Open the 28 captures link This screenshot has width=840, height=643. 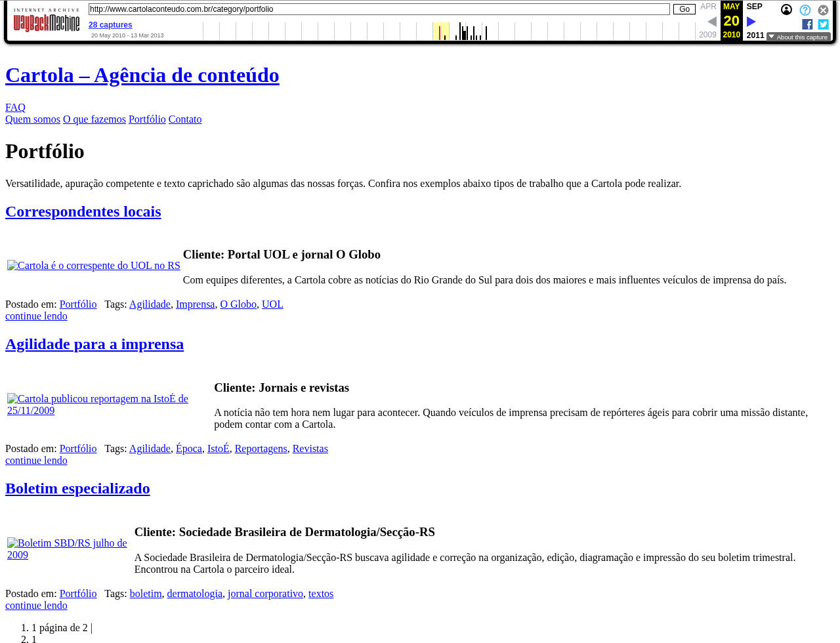click(x=110, y=25)
